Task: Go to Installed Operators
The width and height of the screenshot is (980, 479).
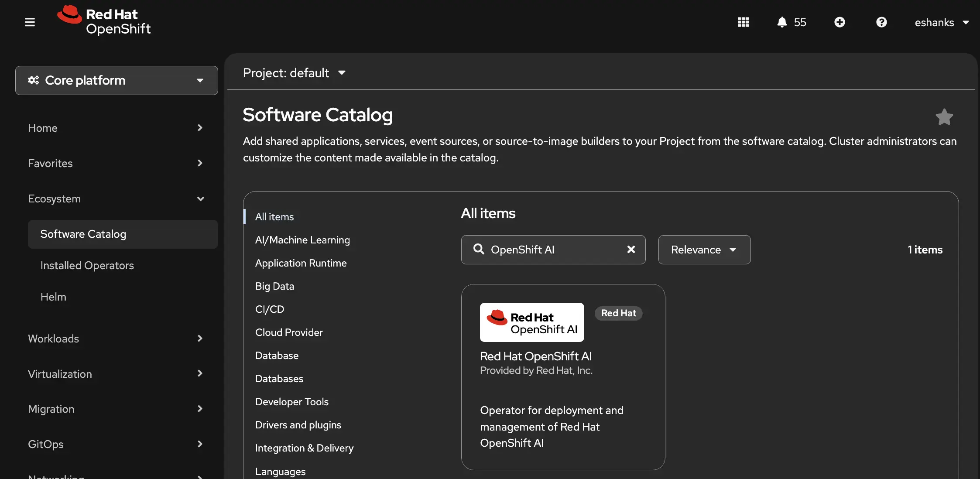Action: pos(87,265)
